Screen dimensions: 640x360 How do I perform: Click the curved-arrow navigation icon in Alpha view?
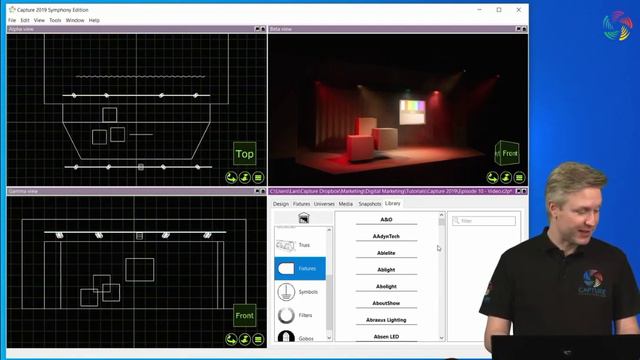click(231, 178)
